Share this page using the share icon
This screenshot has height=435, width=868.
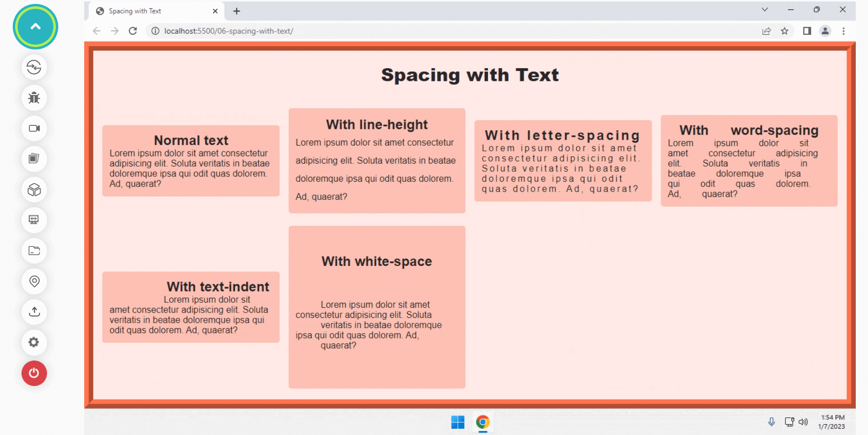[767, 31]
